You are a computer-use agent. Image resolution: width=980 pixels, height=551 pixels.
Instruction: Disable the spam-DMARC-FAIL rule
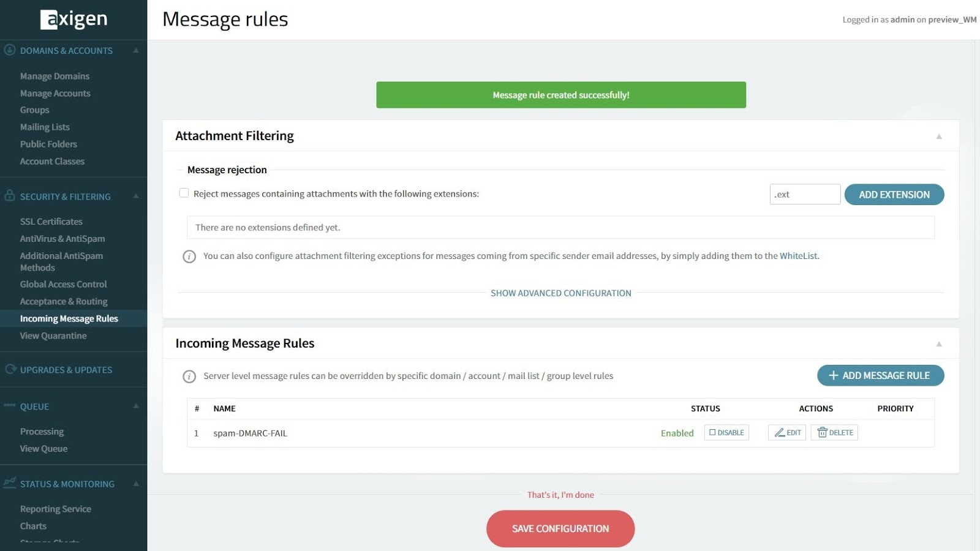726,433
